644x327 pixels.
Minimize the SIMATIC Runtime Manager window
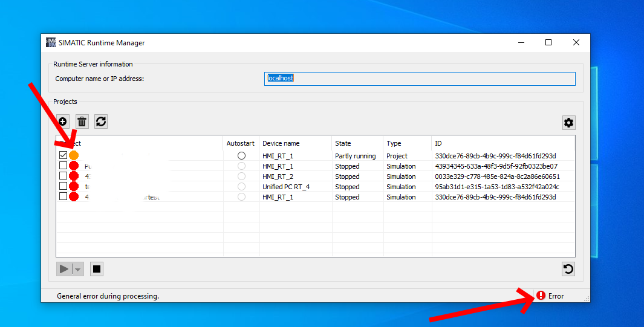coord(521,43)
